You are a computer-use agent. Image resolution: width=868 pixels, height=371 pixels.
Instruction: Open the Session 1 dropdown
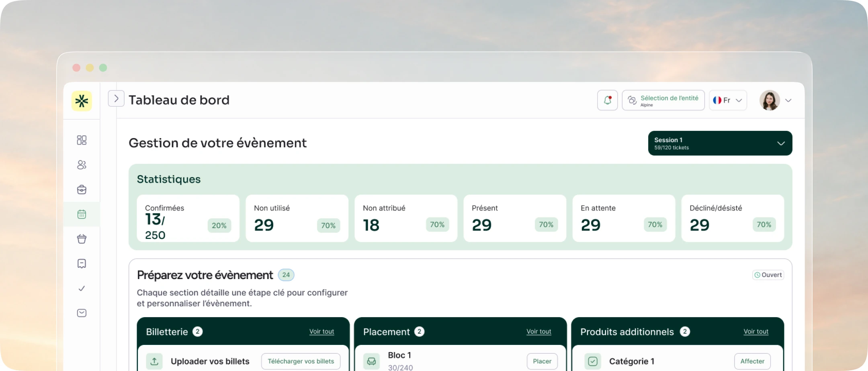tap(720, 143)
